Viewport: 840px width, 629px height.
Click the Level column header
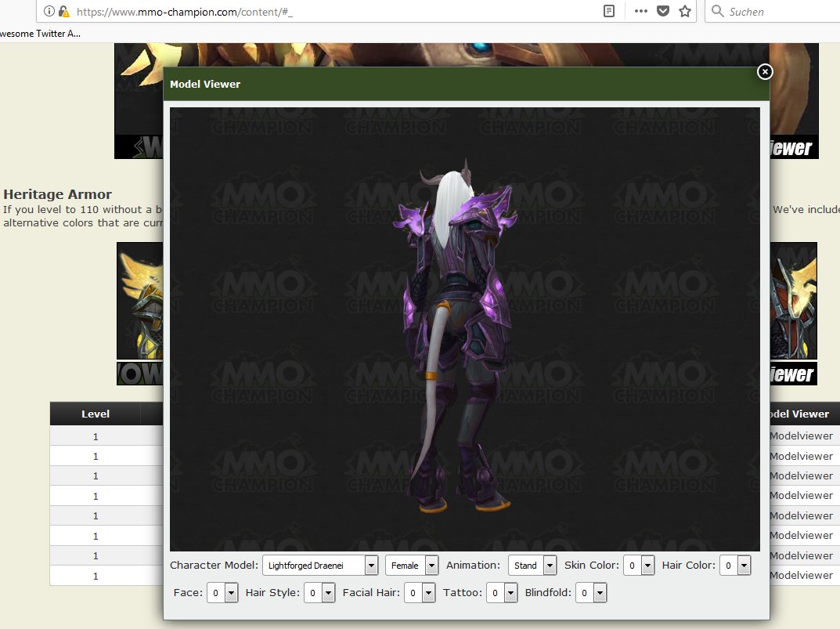tap(96, 414)
